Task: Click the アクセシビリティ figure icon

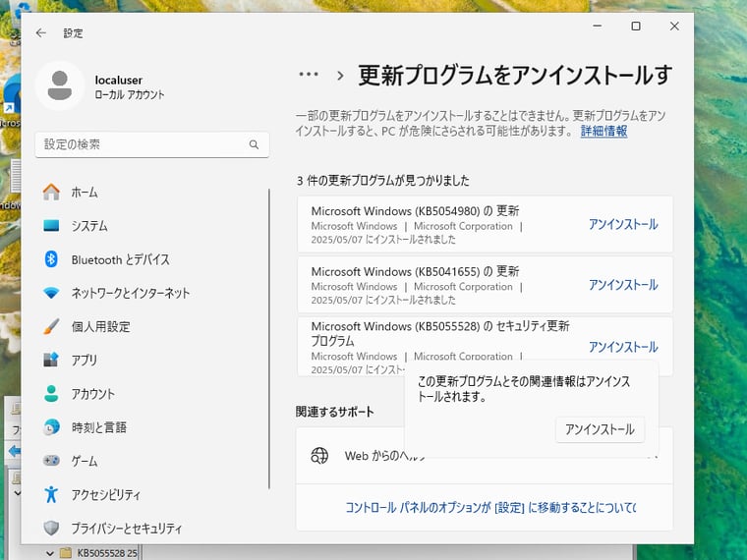Action: (x=51, y=494)
